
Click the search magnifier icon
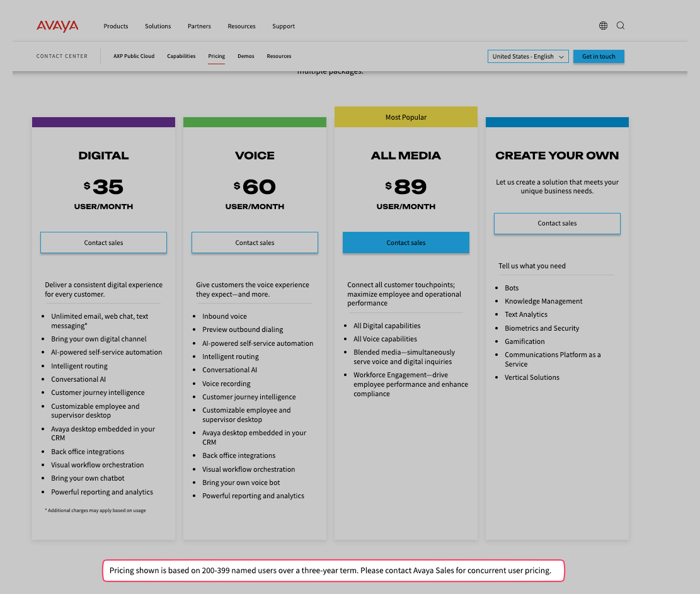[621, 26]
